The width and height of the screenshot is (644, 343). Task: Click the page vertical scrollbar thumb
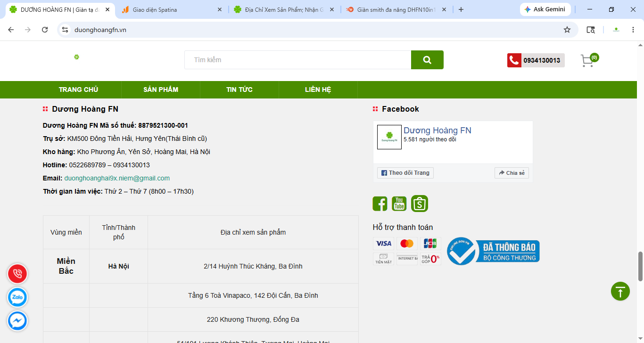pyautogui.click(x=640, y=266)
